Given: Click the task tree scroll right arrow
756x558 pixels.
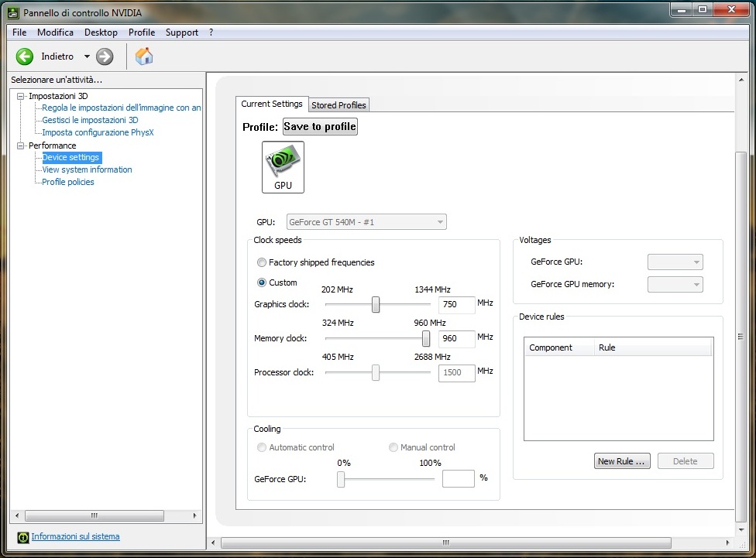Looking at the screenshot, I should tap(194, 515).
